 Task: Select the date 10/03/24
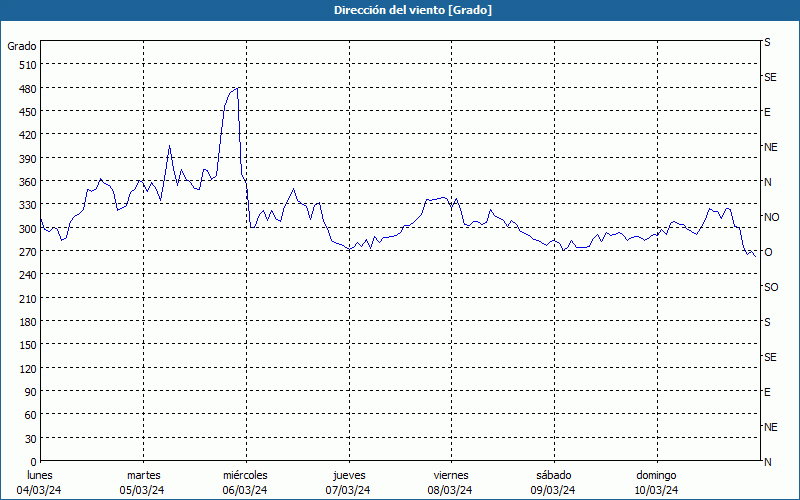656,490
